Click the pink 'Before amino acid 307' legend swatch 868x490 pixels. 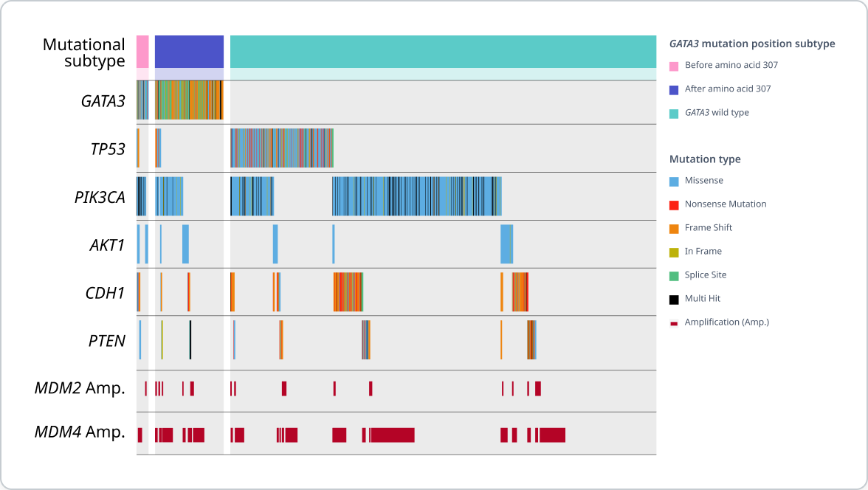pyautogui.click(x=673, y=65)
